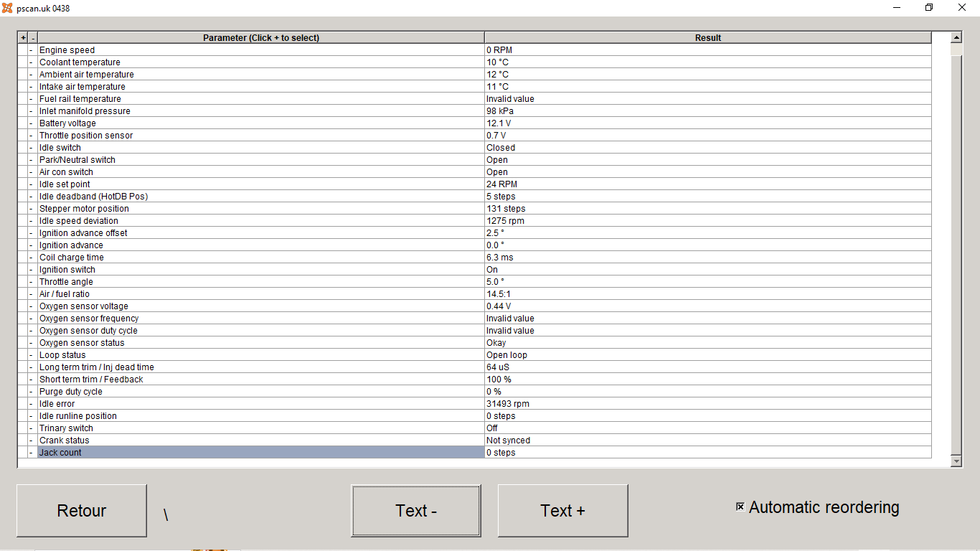Click the 31493 rpm idle error result

pos(708,404)
